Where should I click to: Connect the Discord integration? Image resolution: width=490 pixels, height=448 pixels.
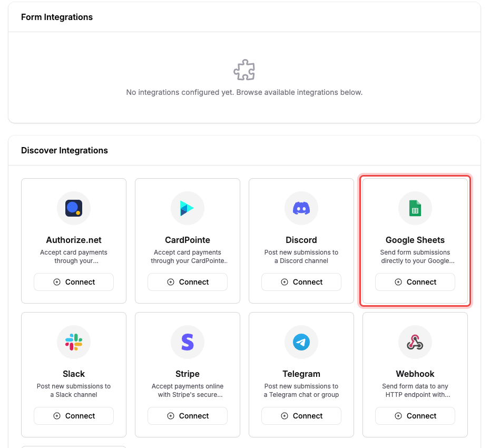coord(301,282)
